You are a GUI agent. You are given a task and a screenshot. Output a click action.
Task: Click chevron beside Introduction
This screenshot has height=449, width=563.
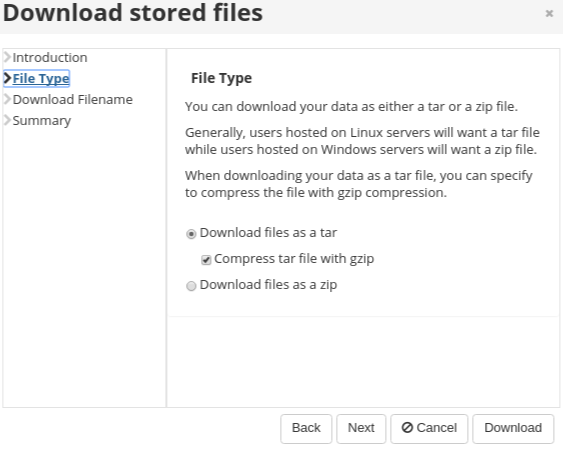[7, 57]
